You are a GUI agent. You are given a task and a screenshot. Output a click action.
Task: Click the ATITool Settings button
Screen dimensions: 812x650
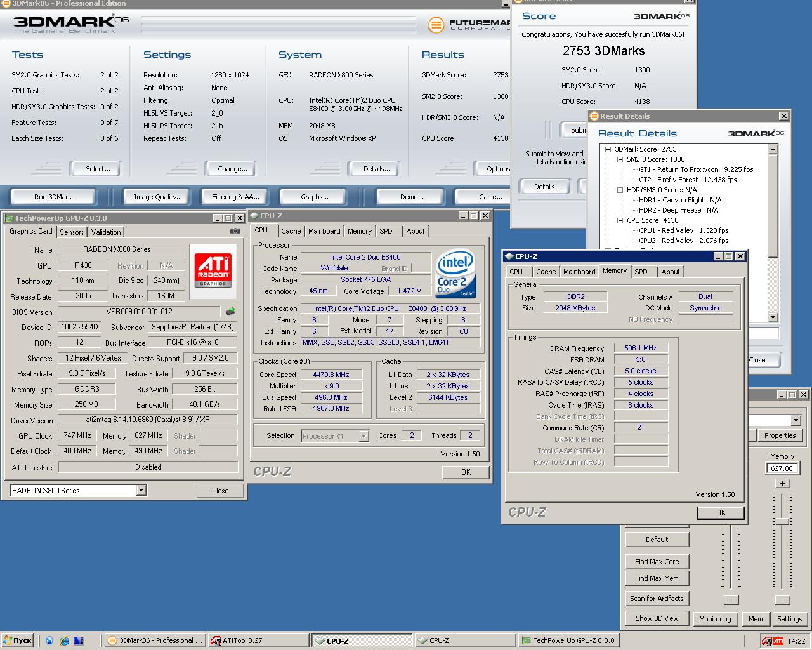(790, 619)
